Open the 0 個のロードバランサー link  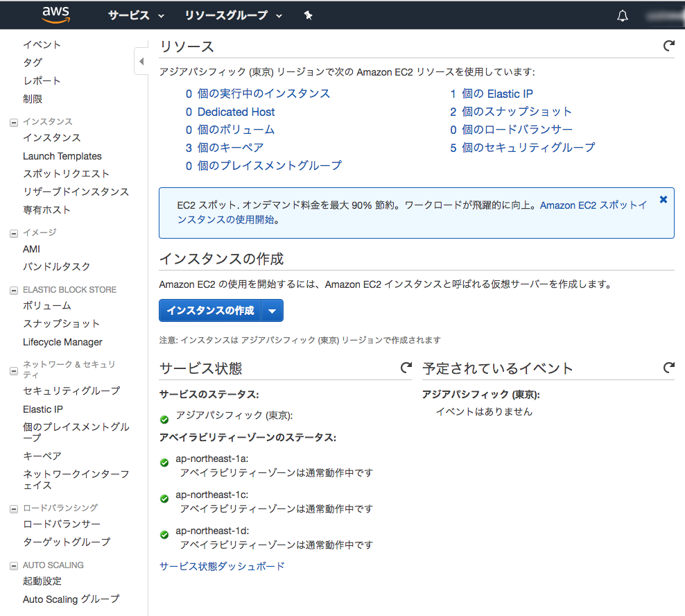(x=511, y=130)
